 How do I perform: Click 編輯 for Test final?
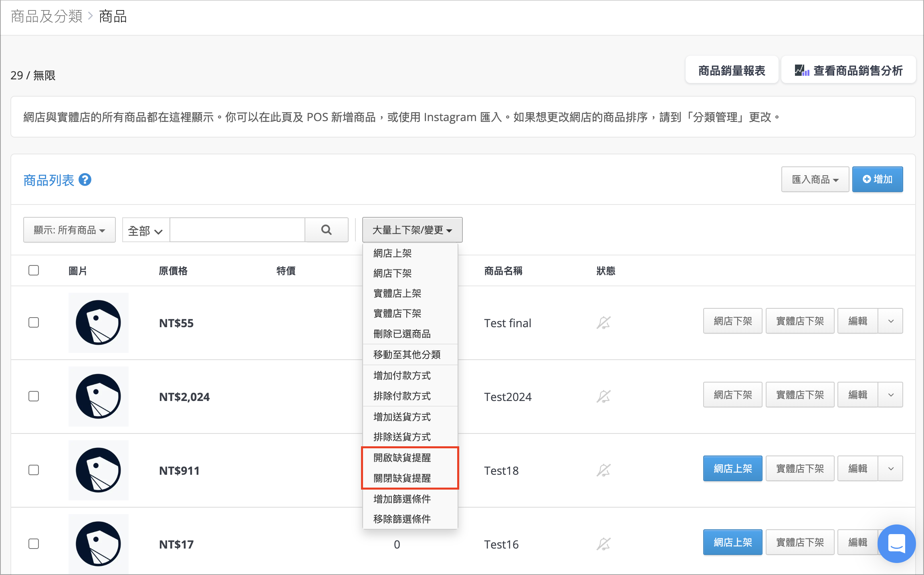click(858, 321)
